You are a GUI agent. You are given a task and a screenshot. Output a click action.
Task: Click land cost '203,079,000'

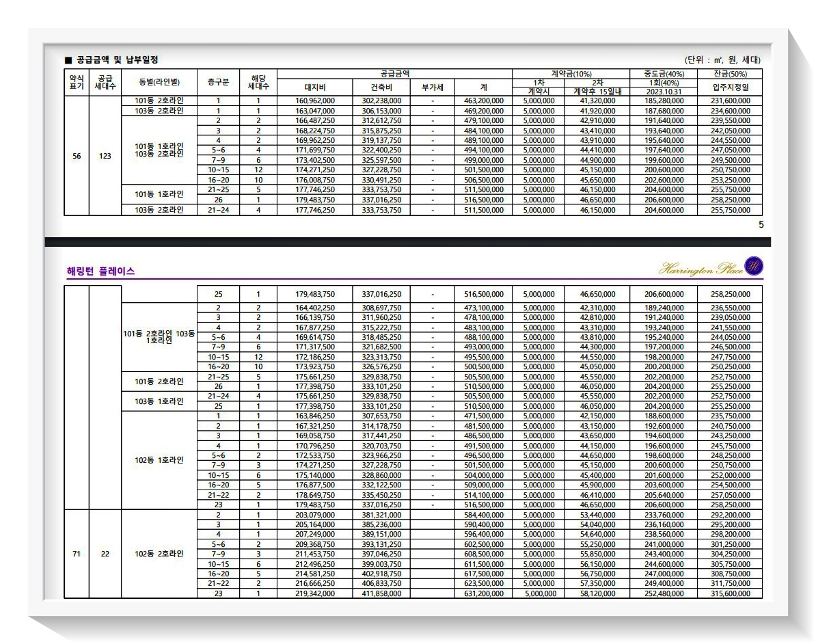[315, 515]
